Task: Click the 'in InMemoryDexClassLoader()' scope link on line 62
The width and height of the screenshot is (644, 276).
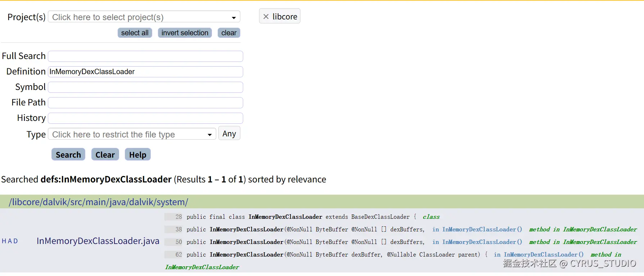Action: point(539,254)
